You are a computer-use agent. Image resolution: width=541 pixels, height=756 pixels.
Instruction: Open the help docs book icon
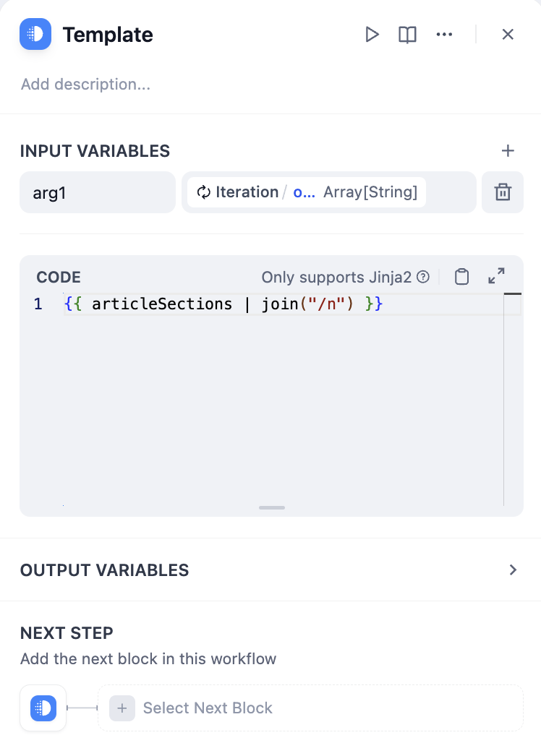click(408, 35)
